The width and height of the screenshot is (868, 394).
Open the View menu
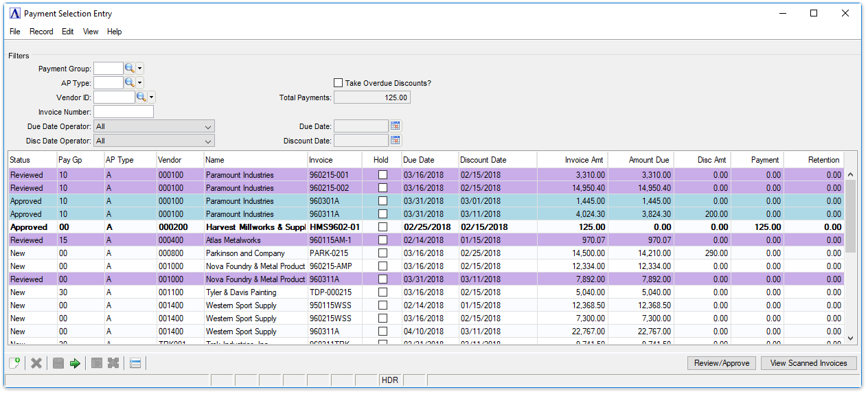tap(91, 32)
